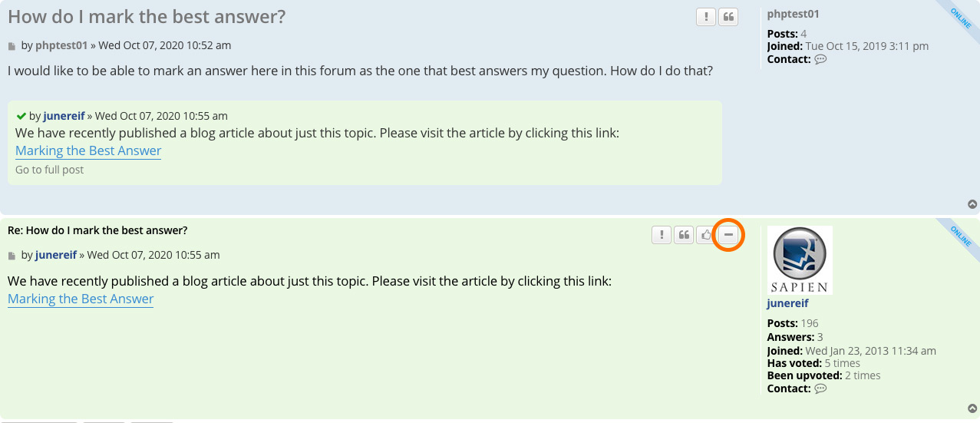Screen dimensions: 980x423
Task: Open phptest01 author link under title
Action: click(61, 45)
